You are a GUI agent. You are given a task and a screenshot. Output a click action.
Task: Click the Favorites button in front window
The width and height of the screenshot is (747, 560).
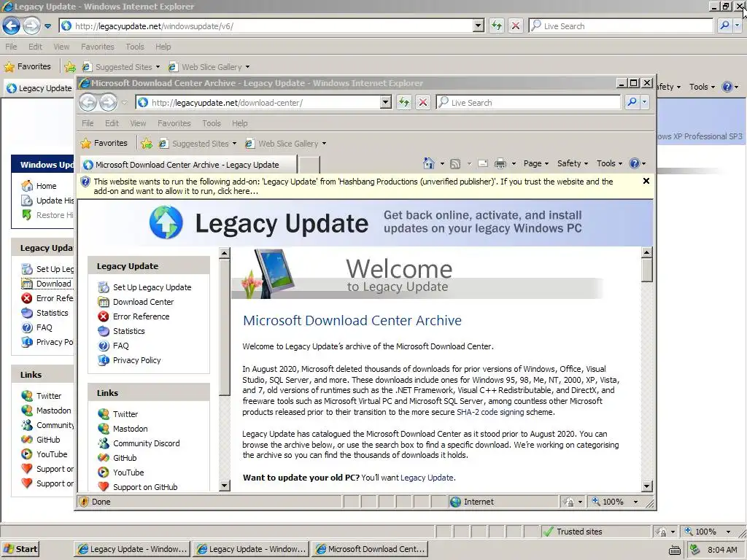(104, 143)
